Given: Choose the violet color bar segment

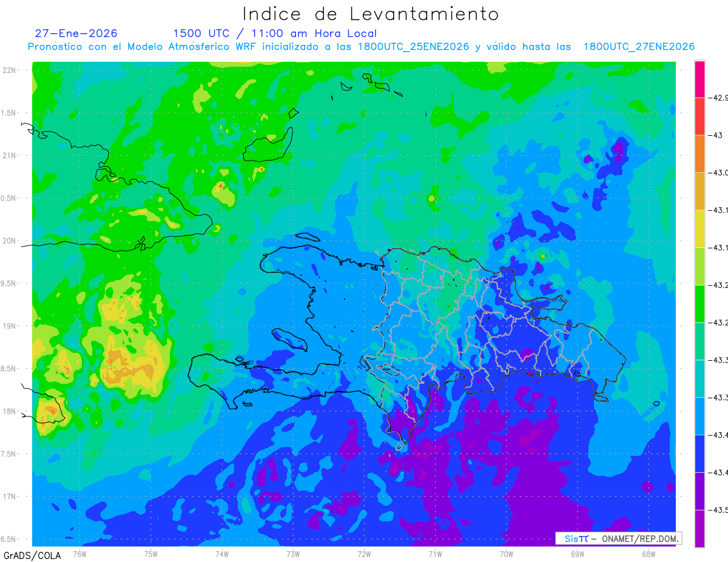Looking at the screenshot, I should (x=699, y=491).
